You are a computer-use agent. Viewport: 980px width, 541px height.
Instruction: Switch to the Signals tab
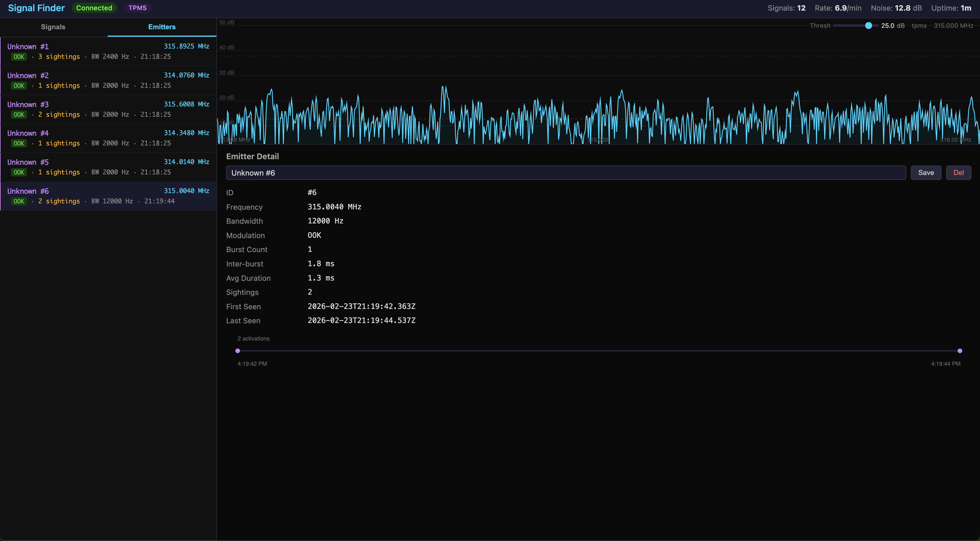point(53,27)
